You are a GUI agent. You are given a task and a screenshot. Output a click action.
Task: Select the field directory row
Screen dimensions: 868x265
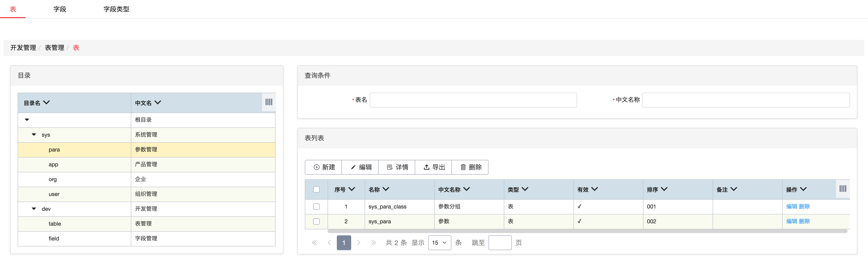coord(147,238)
